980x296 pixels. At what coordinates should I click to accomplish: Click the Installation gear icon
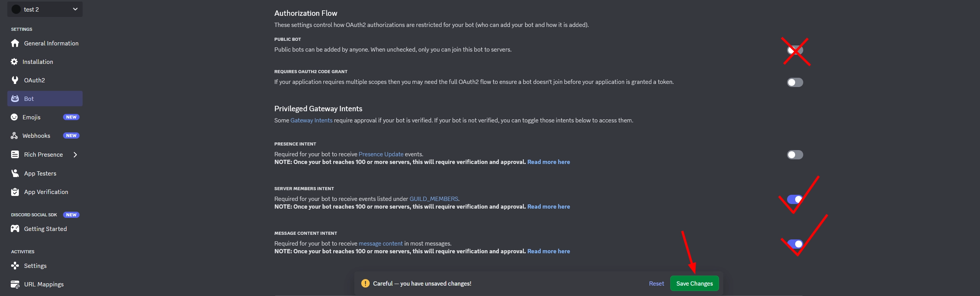click(14, 62)
